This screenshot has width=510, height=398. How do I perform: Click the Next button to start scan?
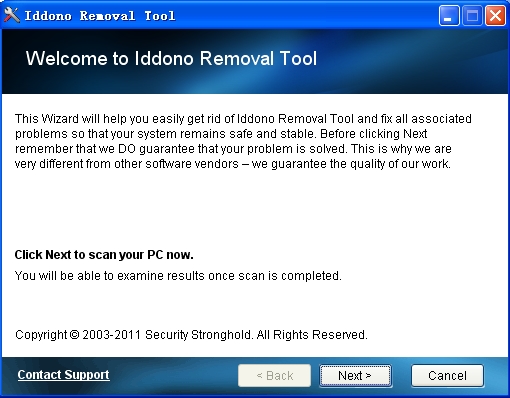pyautogui.click(x=355, y=376)
